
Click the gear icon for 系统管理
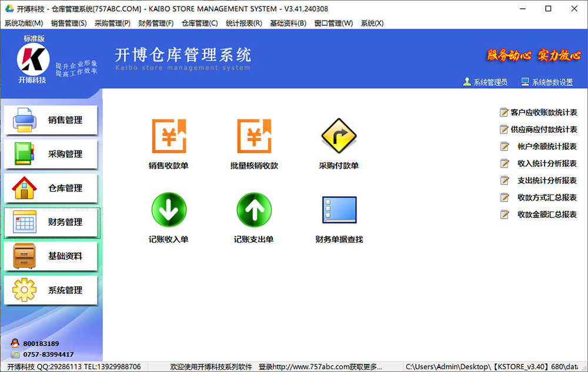24,290
